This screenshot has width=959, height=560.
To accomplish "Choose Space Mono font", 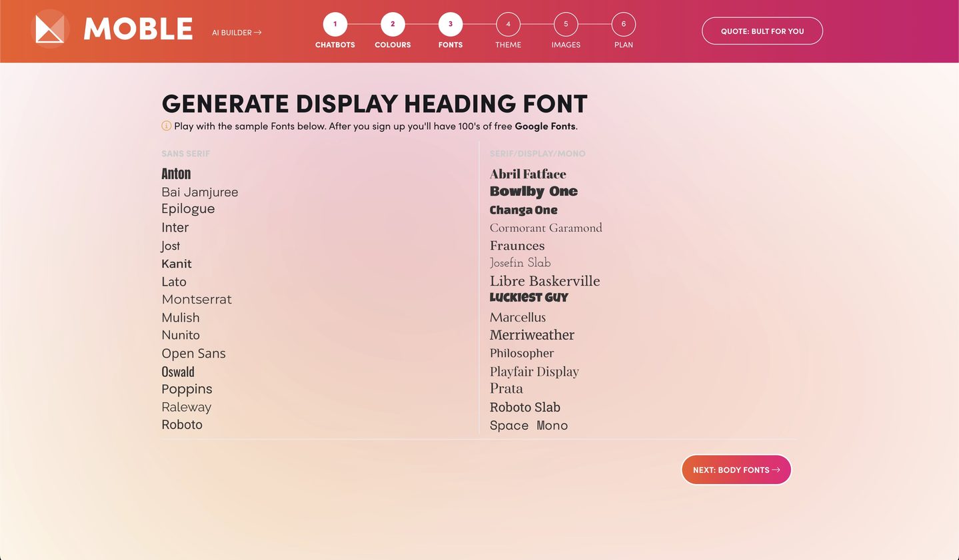I will 528,425.
